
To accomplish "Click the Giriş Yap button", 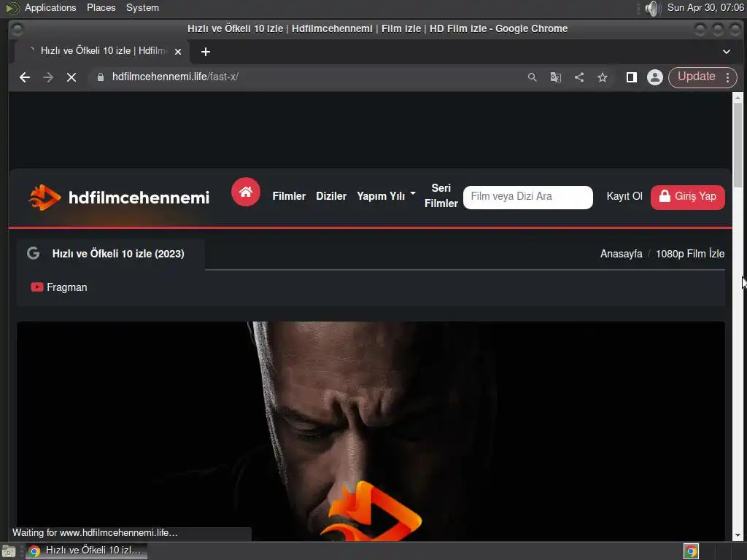I will 687,197.
